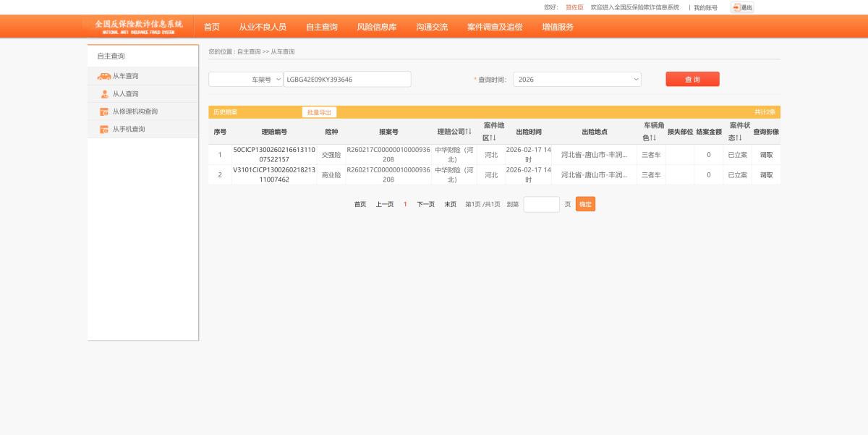Select 从人查询 in the sidebar
The height and width of the screenshot is (435, 868).
pos(125,94)
